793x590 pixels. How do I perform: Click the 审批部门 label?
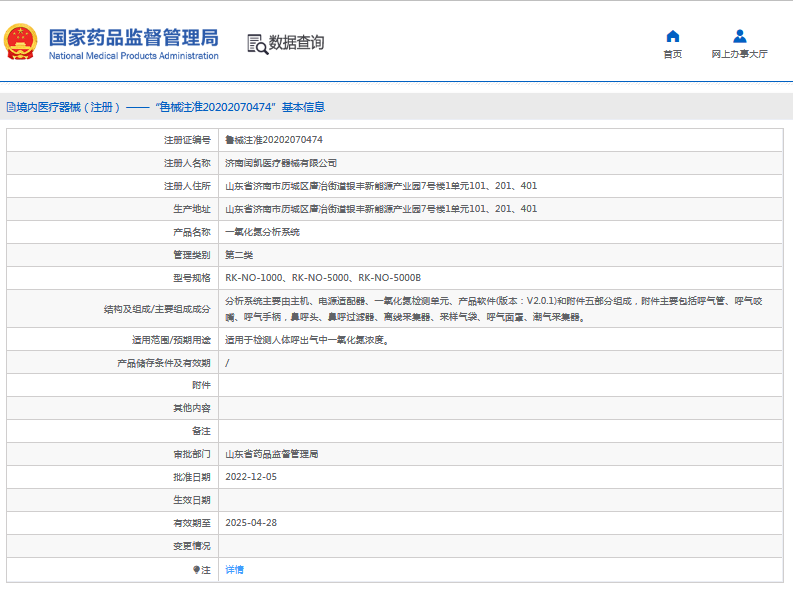pos(192,454)
